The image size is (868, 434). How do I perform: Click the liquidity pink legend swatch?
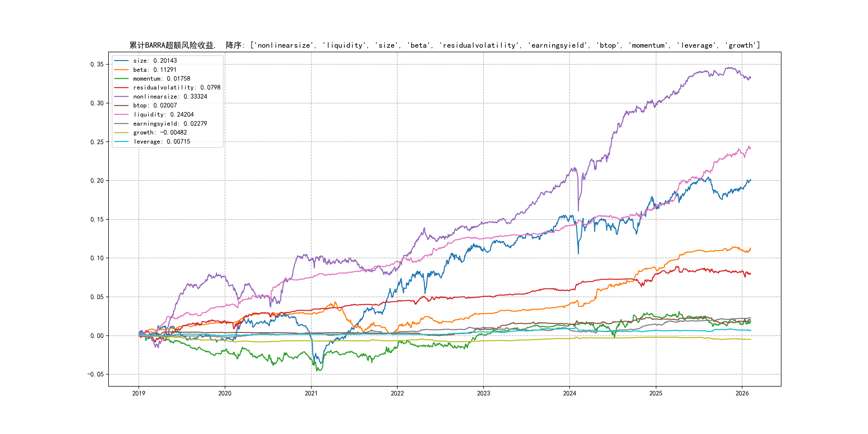pyautogui.click(x=121, y=115)
